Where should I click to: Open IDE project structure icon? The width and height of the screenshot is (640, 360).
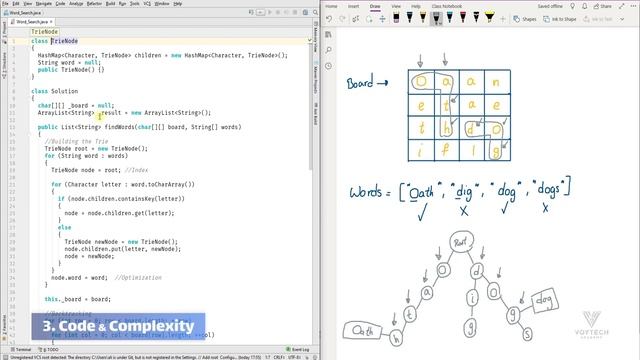[305, 13]
